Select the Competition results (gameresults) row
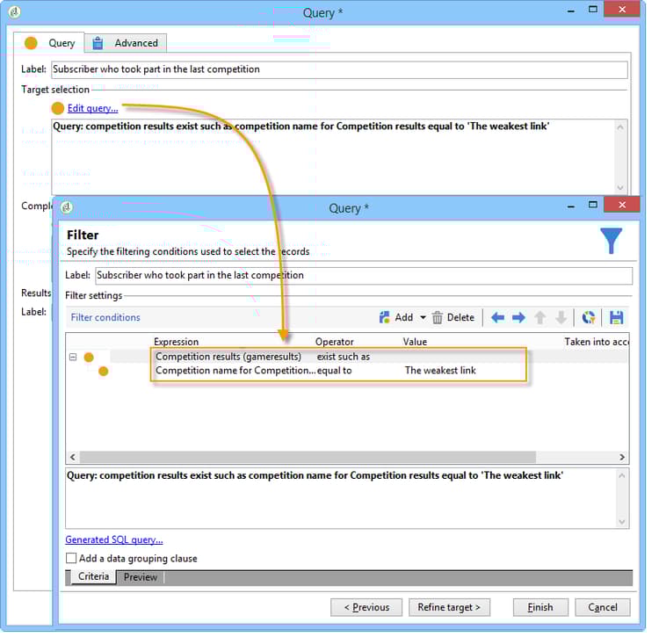This screenshot has height=644, width=659. 347,357
